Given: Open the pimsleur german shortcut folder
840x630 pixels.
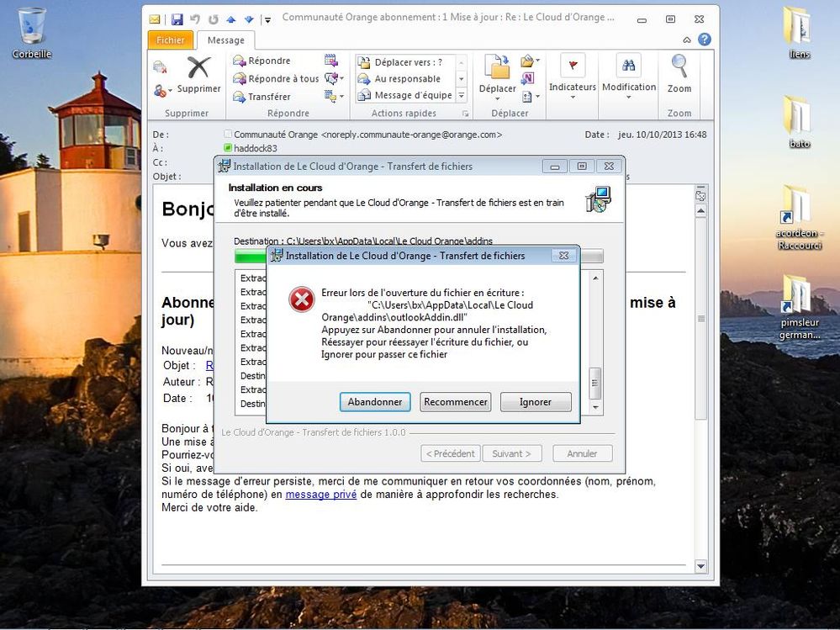Looking at the screenshot, I should (800, 308).
